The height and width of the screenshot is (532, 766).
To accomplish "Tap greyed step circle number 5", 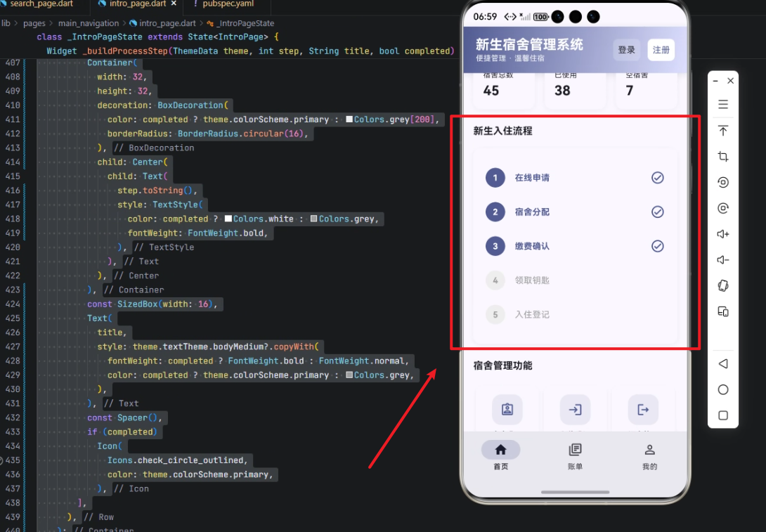I will (x=495, y=315).
